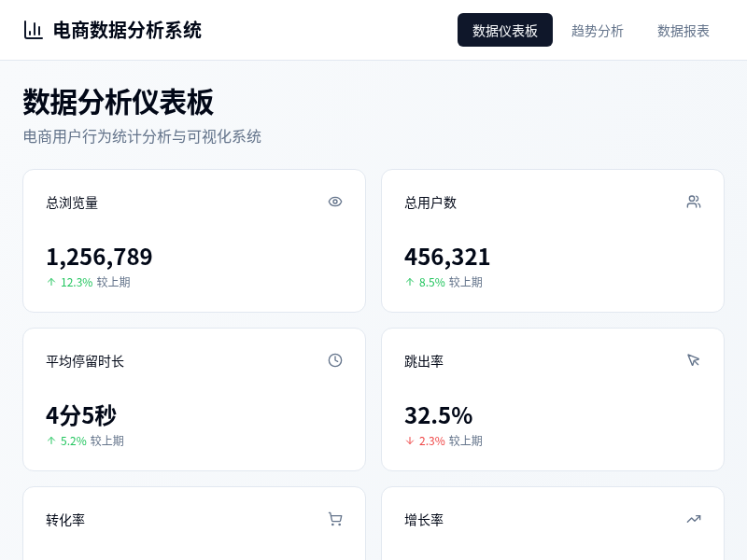This screenshot has height=560, width=747.
Task: Click red down arrow beside 2.3%
Action: tap(410, 441)
